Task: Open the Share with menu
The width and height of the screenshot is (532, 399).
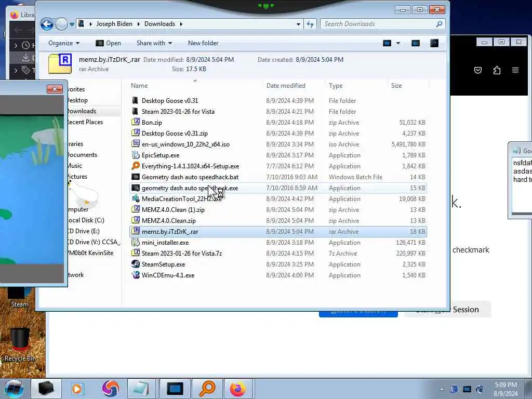Action: coord(154,43)
